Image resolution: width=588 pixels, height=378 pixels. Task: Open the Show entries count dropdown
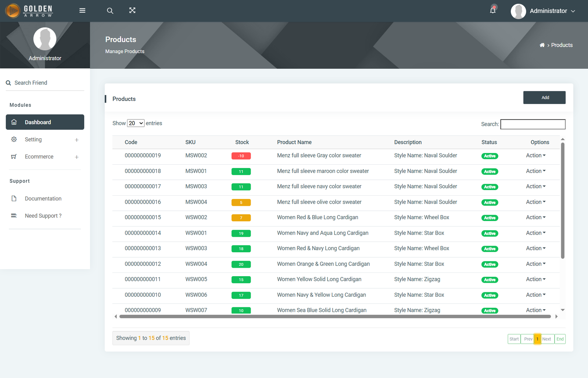[x=136, y=123]
